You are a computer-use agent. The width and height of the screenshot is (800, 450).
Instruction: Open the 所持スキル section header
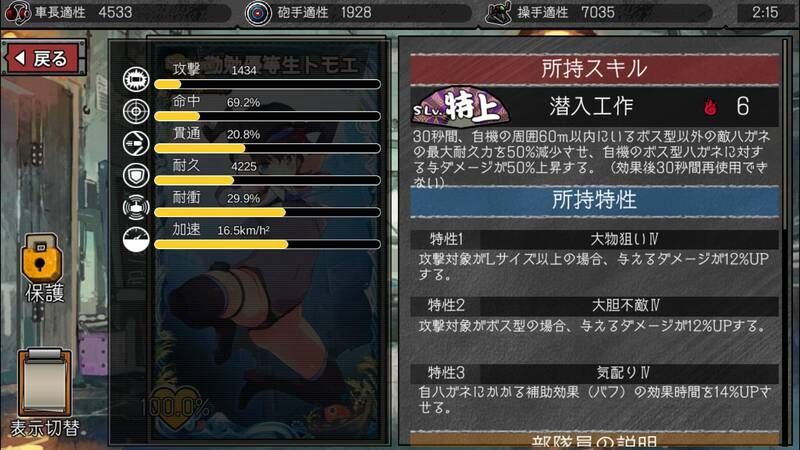pyautogui.click(x=594, y=68)
